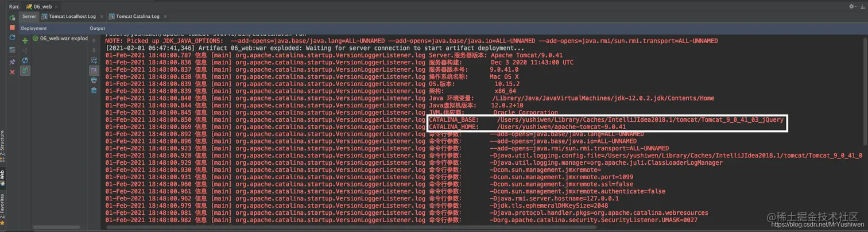Click the '-Djdk.tls.ephemeralDHKeySize=2048' argument
This screenshot has height=232, width=868.
549,206
